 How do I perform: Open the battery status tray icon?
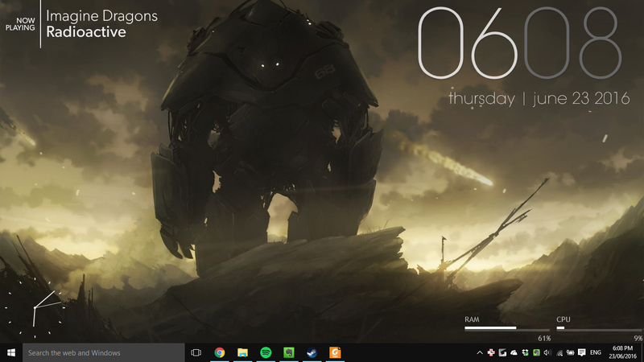click(570, 352)
